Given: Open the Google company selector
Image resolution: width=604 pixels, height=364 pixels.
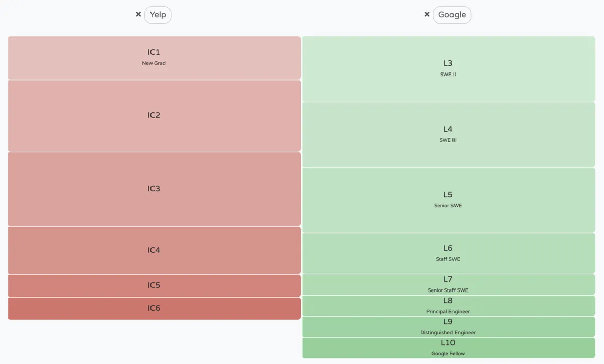Looking at the screenshot, I should pos(451,15).
